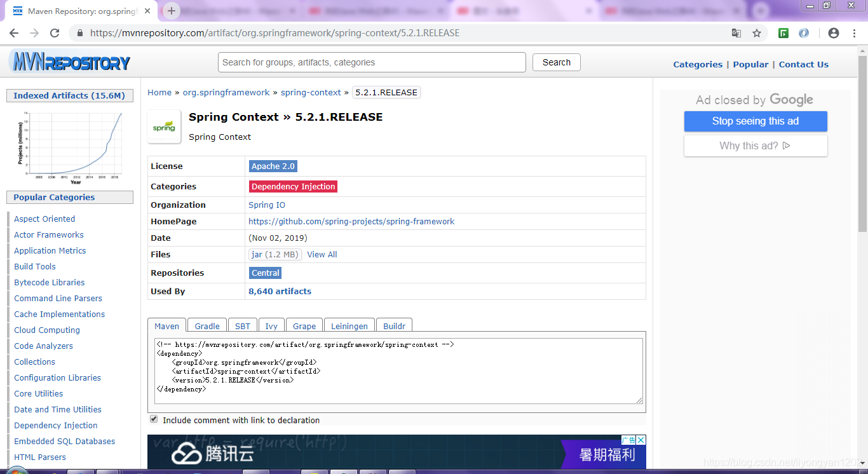Click Why this ad? button
Viewport: 868px width, 474px height.
click(756, 146)
